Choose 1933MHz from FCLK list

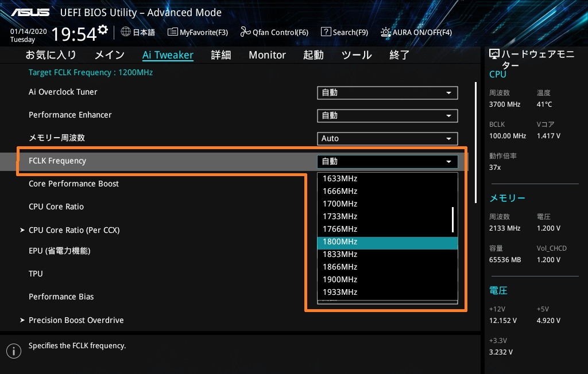tap(388, 293)
